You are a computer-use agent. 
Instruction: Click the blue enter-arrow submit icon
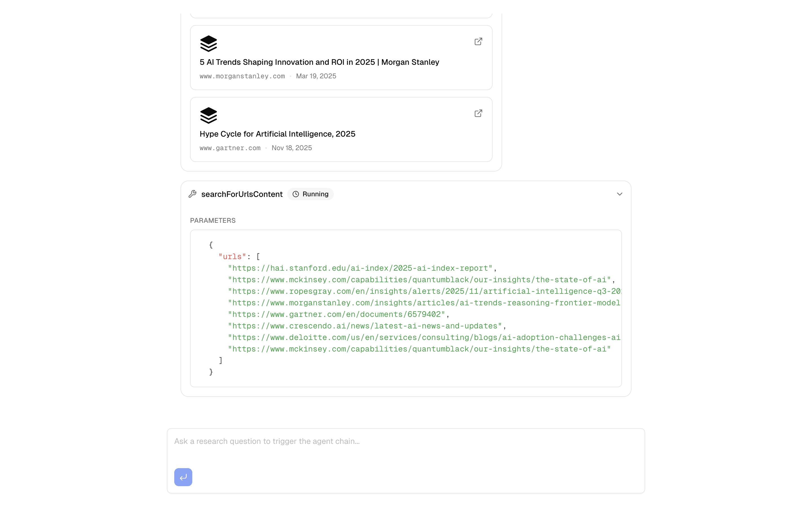183,477
